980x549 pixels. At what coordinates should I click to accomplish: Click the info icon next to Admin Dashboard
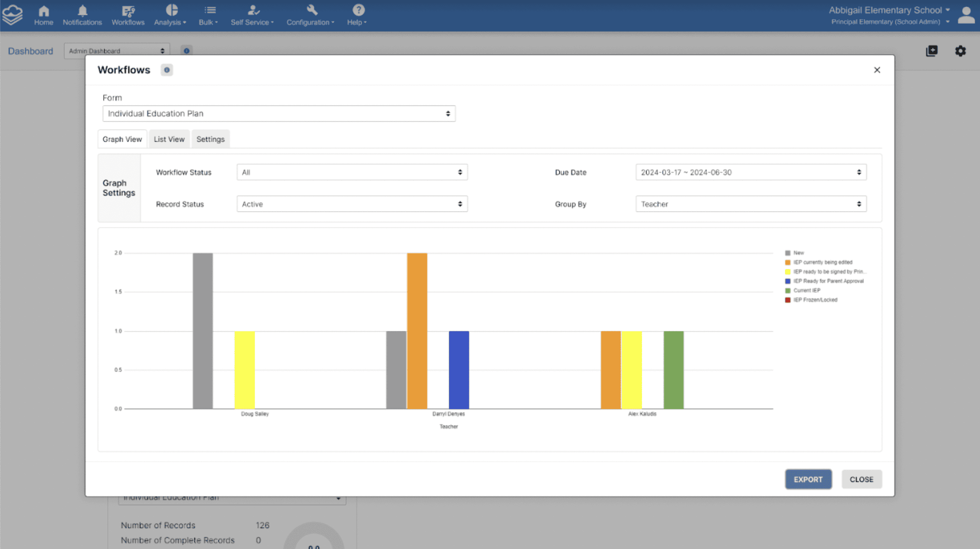[186, 51]
